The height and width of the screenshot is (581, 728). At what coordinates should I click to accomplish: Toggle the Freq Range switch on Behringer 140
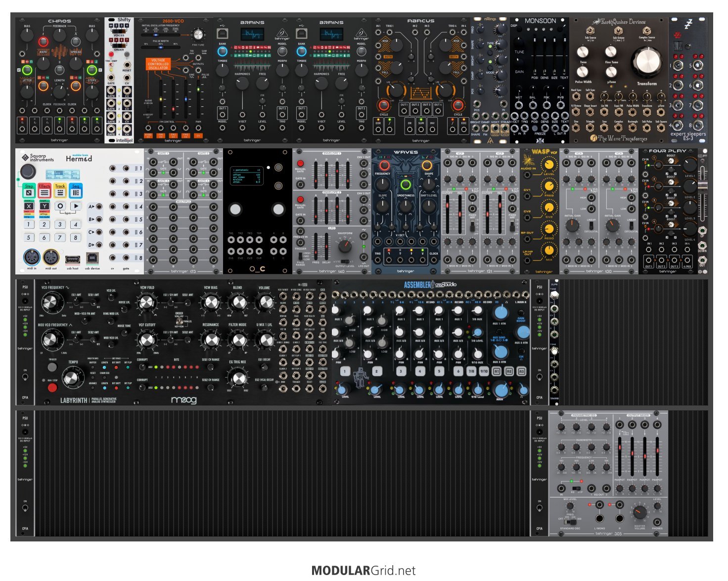pos(300,256)
